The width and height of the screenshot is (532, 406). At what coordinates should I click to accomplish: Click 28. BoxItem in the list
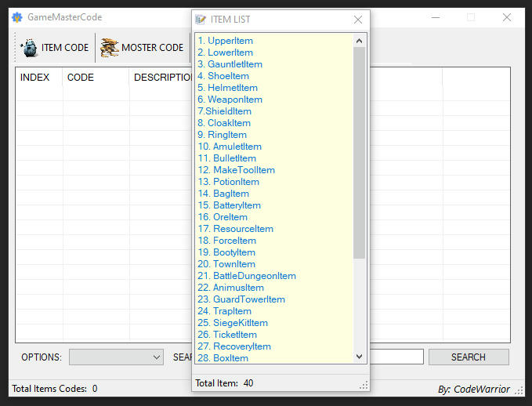tap(223, 358)
